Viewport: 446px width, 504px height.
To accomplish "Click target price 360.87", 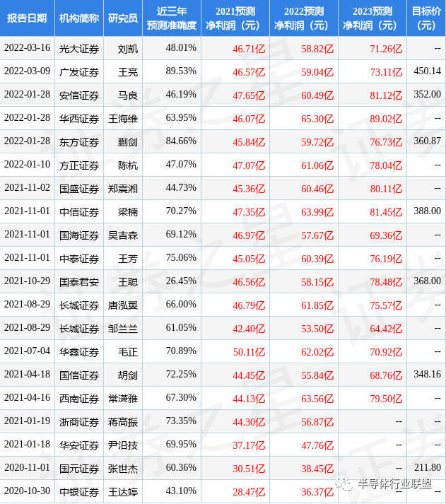I will pos(428,141).
